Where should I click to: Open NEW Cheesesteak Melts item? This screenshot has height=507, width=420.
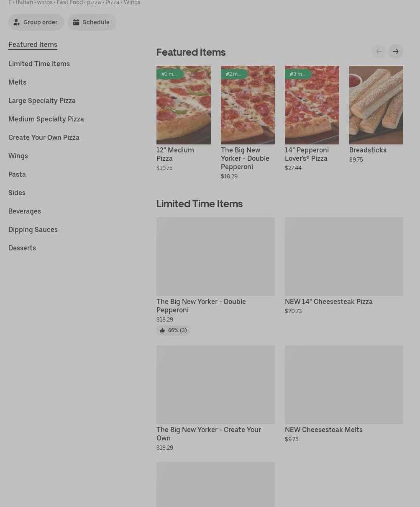tap(344, 394)
